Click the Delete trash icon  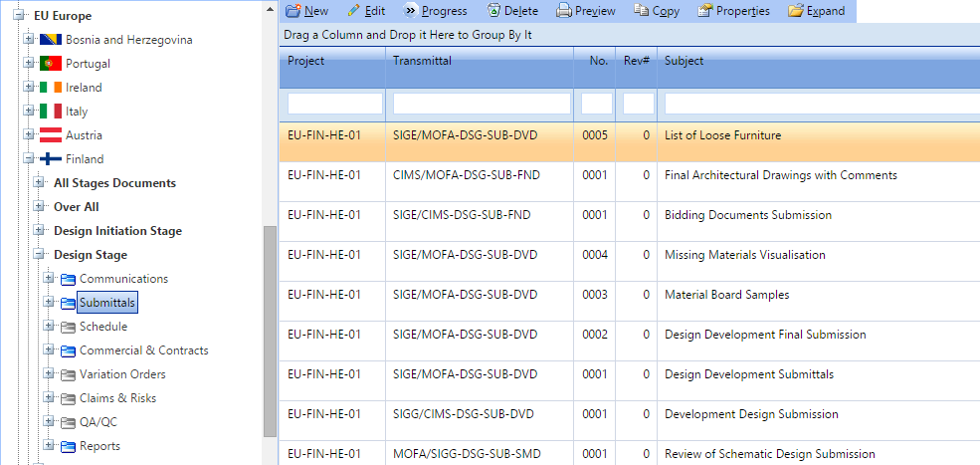494,11
